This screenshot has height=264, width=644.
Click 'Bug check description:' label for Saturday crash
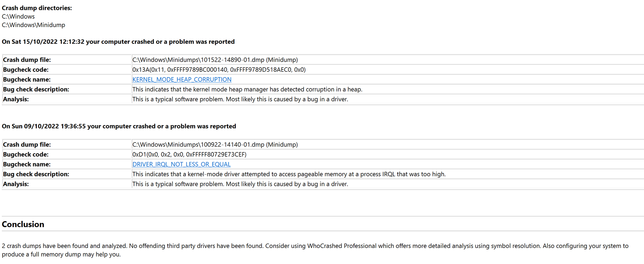coord(36,89)
